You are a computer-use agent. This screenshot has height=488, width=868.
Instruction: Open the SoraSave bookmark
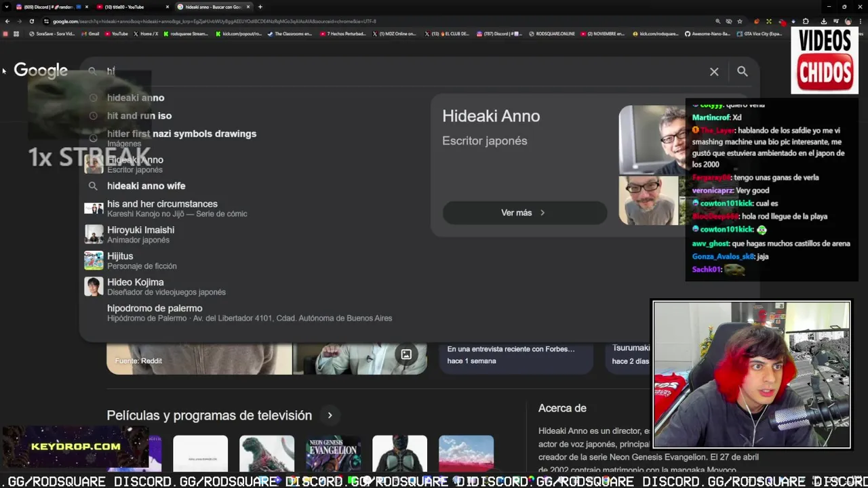[52, 34]
